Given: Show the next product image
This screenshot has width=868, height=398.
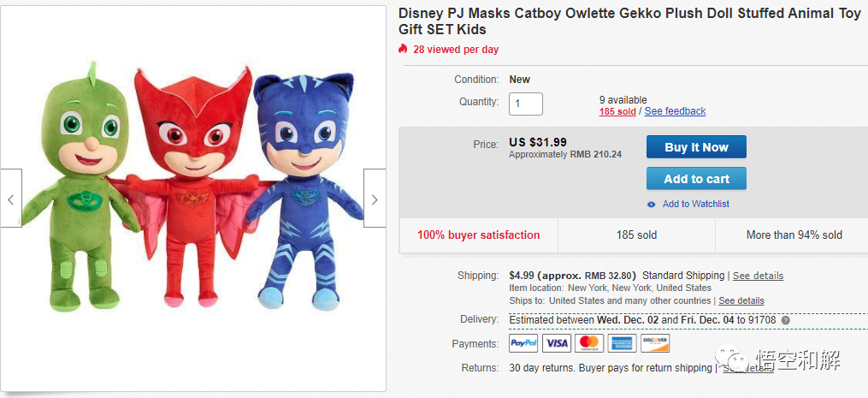Looking at the screenshot, I should pos(375,199).
